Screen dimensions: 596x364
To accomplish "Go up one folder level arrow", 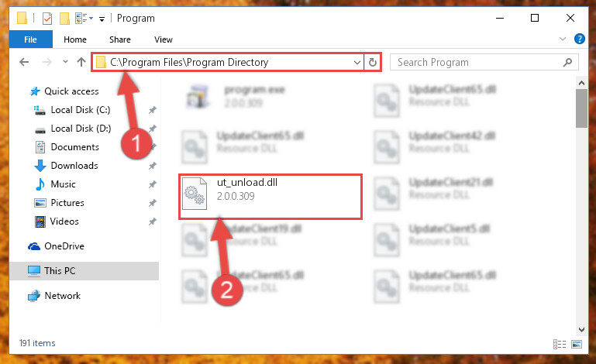I will tap(81, 62).
